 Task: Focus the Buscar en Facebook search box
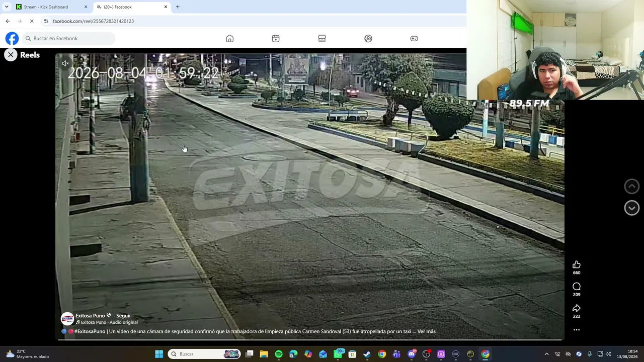pos(68,38)
